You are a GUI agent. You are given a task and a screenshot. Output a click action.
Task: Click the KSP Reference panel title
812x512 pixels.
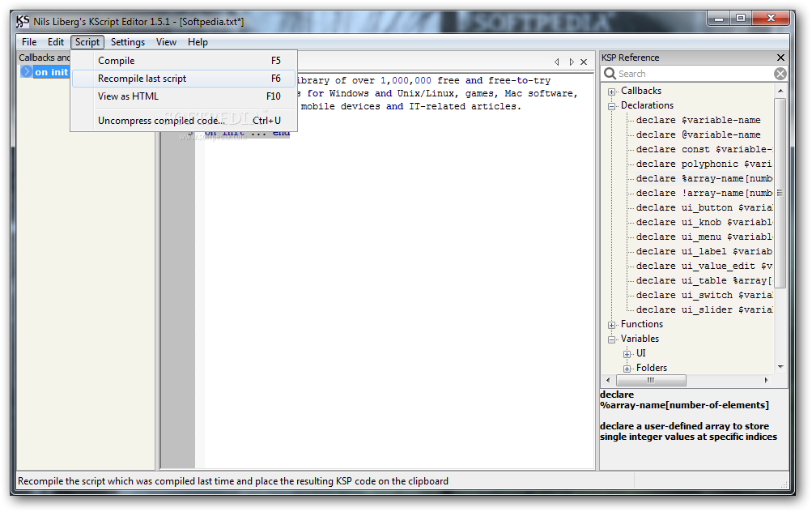[x=630, y=58]
